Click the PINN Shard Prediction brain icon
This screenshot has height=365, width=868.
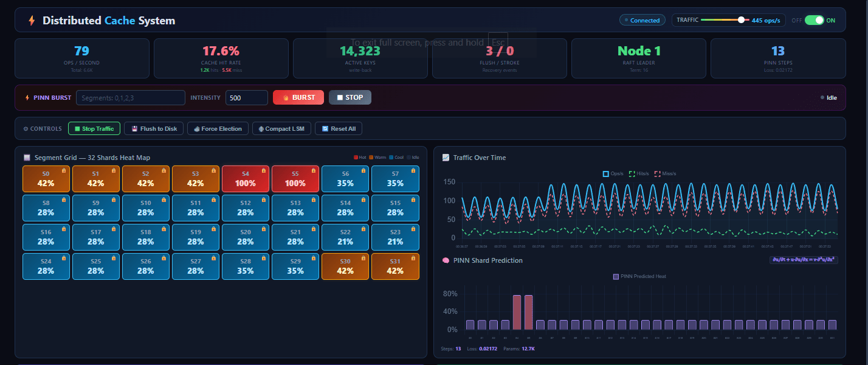pos(446,260)
